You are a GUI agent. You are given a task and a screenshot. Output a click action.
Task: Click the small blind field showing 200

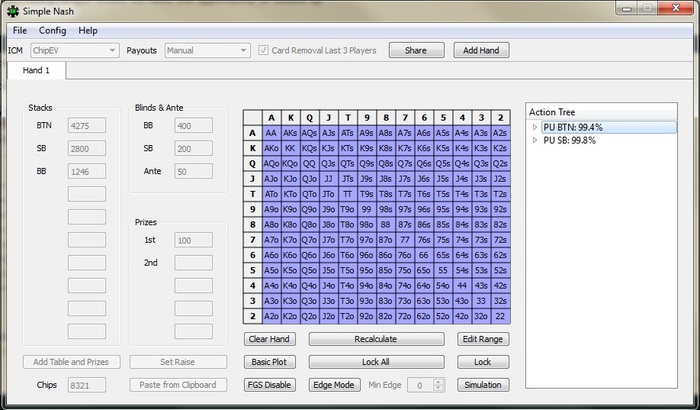click(193, 148)
